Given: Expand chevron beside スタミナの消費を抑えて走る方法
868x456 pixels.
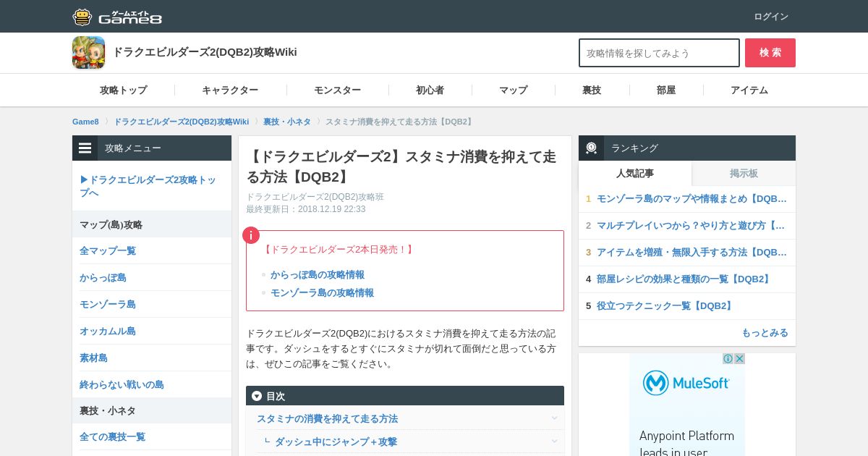Looking at the screenshot, I should [x=554, y=418].
